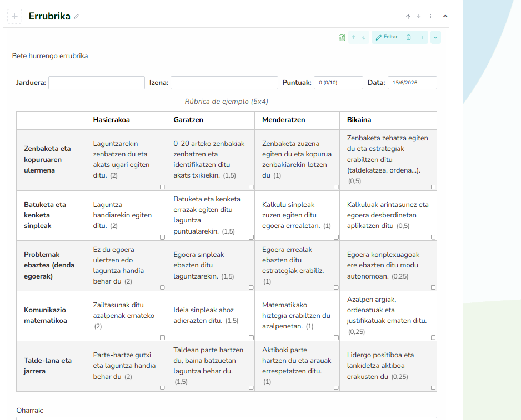Move the rubric block up with green arrow

(x=353, y=38)
